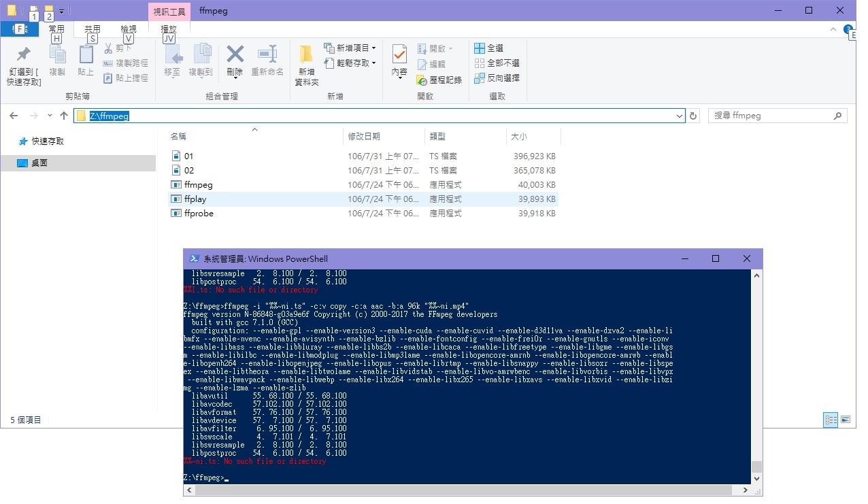Click the Copy (複製) ribbon icon

point(57,54)
